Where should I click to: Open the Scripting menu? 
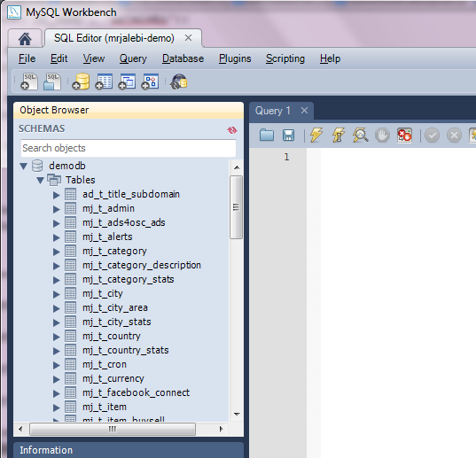click(x=285, y=58)
